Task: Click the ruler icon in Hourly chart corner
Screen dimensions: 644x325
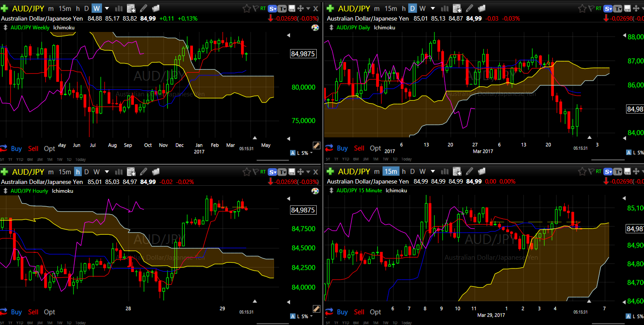Action: [316, 309]
